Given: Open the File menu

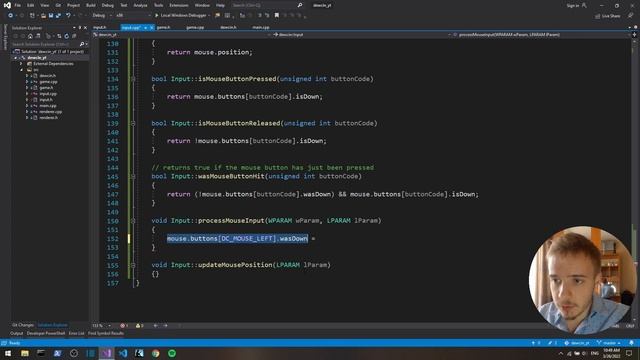Looking at the screenshot, I should (x=18, y=5).
